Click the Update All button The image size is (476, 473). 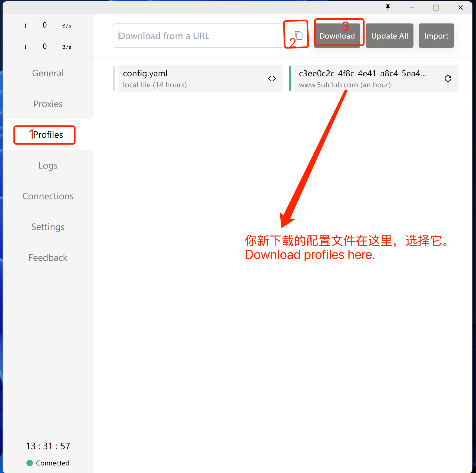tap(389, 36)
